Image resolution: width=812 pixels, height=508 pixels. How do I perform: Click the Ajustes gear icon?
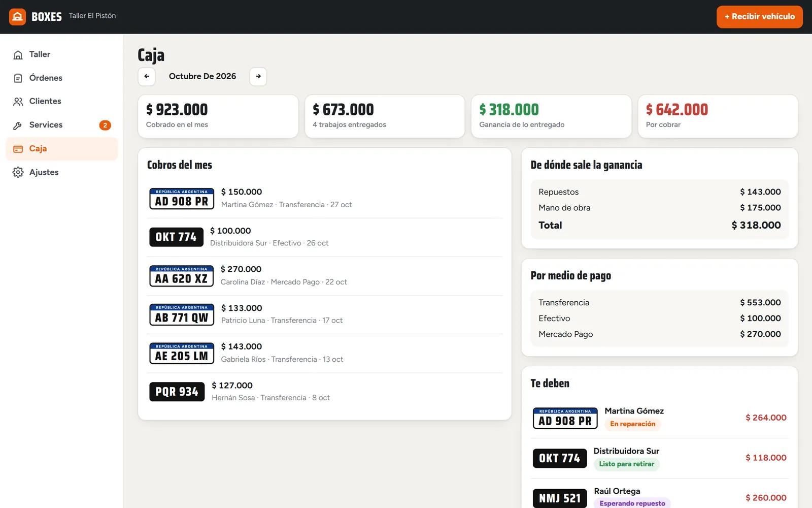[x=18, y=172]
